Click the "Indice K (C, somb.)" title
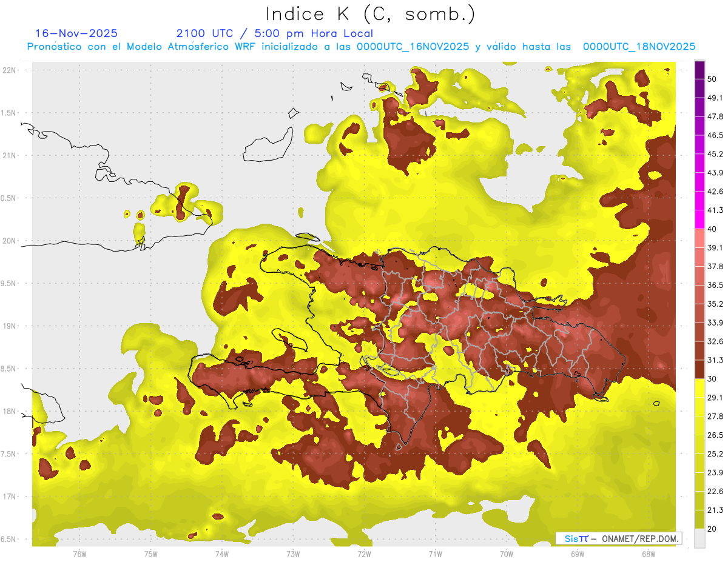This screenshot has width=728, height=562. (370, 14)
